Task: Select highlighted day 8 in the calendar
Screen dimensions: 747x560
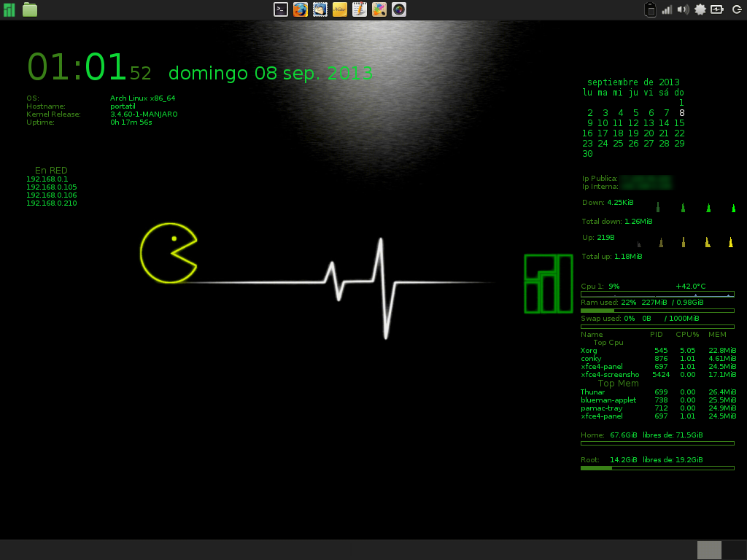Action: (x=682, y=113)
